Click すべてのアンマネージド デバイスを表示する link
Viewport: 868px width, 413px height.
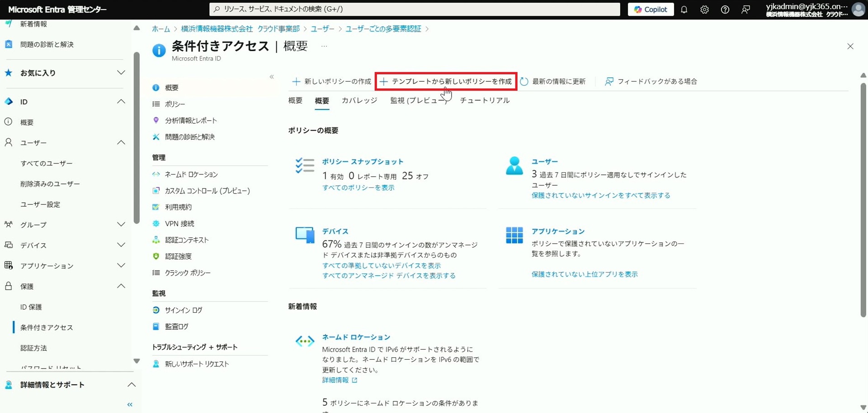click(x=389, y=276)
